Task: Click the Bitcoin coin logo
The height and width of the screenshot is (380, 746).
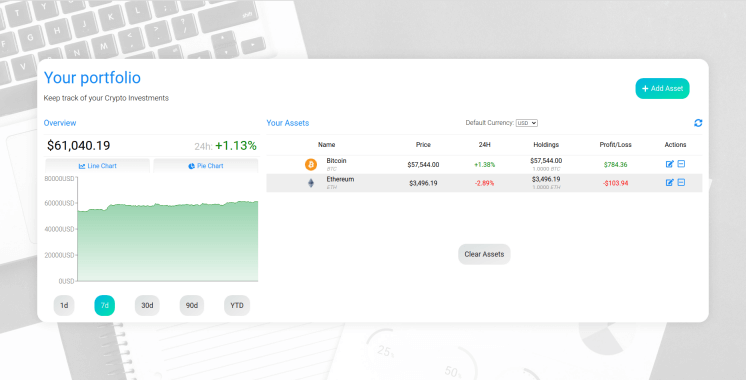Action: point(311,165)
